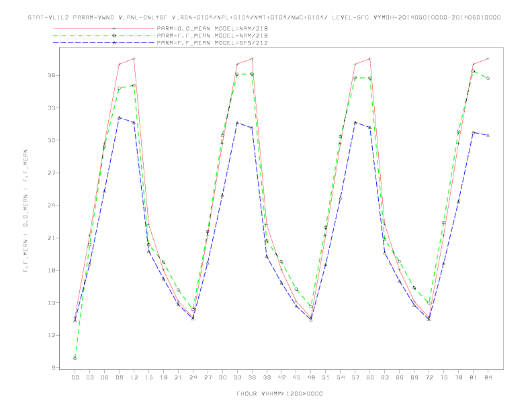
Task: Click y-axis tick label 9
Action: pos(54,367)
